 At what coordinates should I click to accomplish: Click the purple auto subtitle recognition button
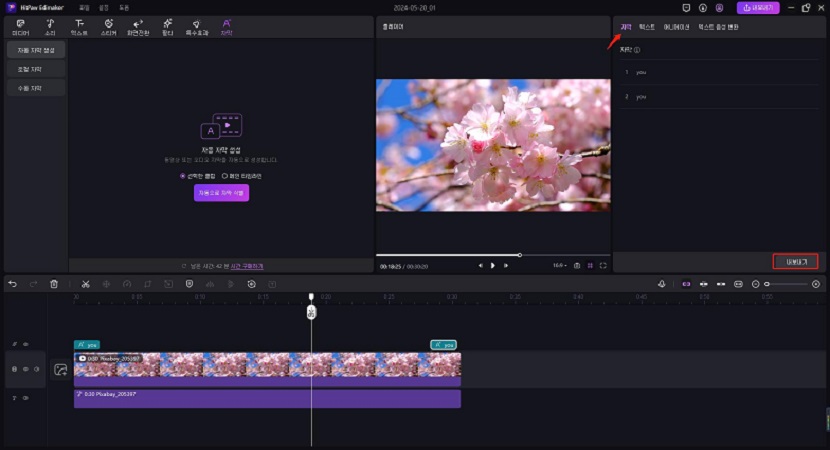click(x=221, y=192)
